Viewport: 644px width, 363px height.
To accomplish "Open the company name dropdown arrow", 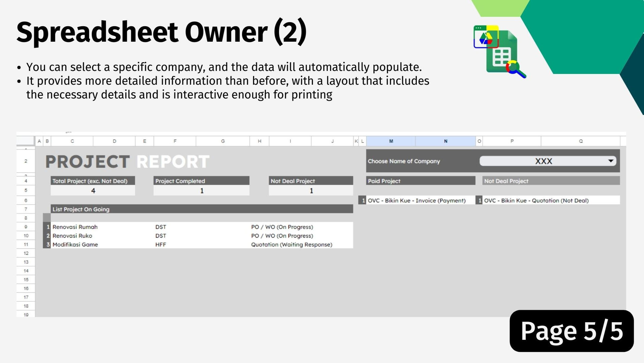I will pos(611,161).
